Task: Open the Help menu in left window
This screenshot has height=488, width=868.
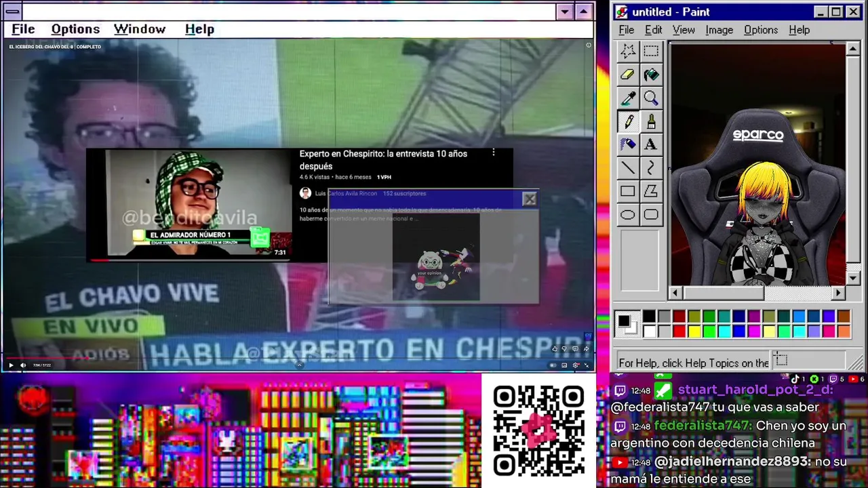Action: click(199, 29)
